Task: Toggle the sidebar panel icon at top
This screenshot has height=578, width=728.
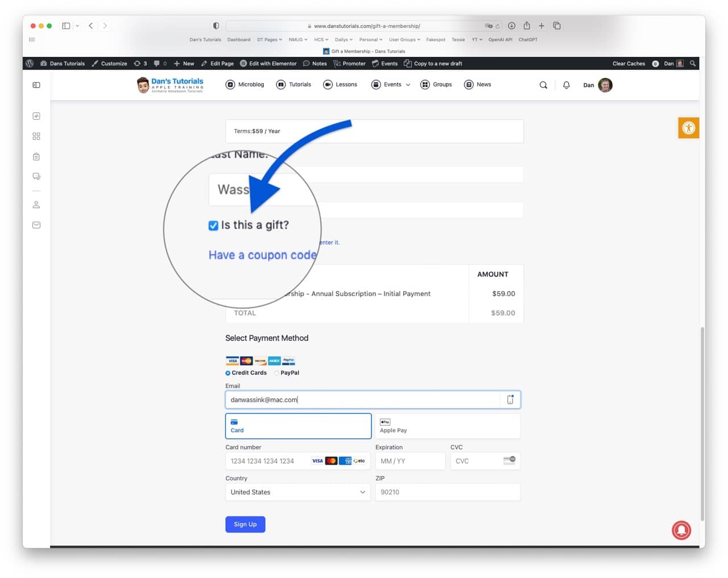Action: pyautogui.click(x=36, y=85)
